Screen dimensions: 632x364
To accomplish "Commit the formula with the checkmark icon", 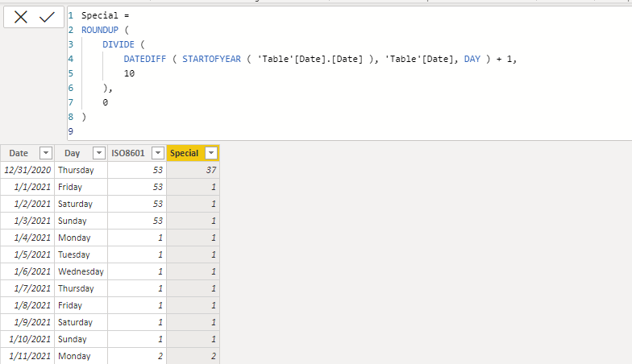I will pyautogui.click(x=47, y=17).
